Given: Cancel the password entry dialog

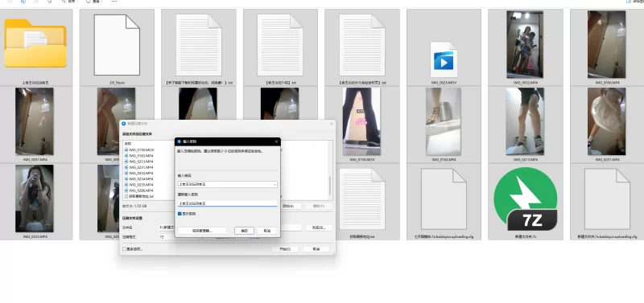Looking at the screenshot, I should pyautogui.click(x=267, y=231).
